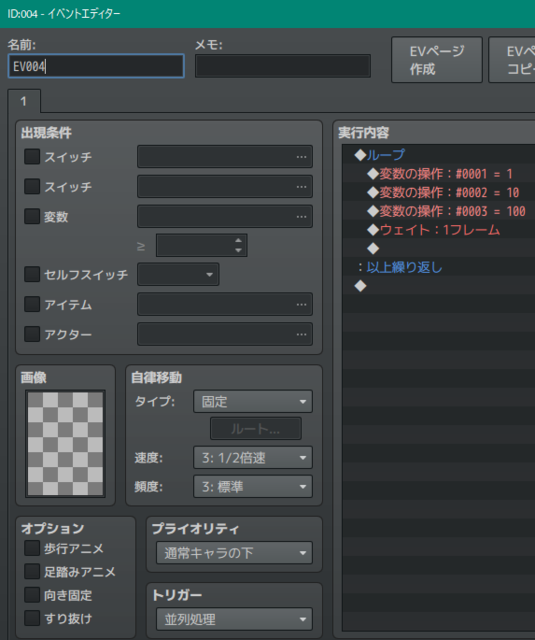Image resolution: width=535 pixels, height=640 pixels.
Task: Check the すり抜け option
Action: pyautogui.click(x=32, y=618)
